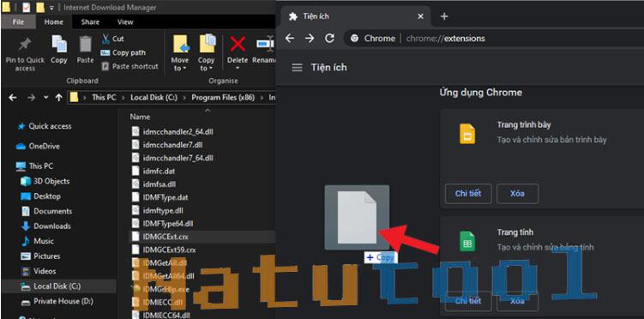Go forward in File Explorer
The width and height of the screenshot is (644, 319).
coord(31,98)
